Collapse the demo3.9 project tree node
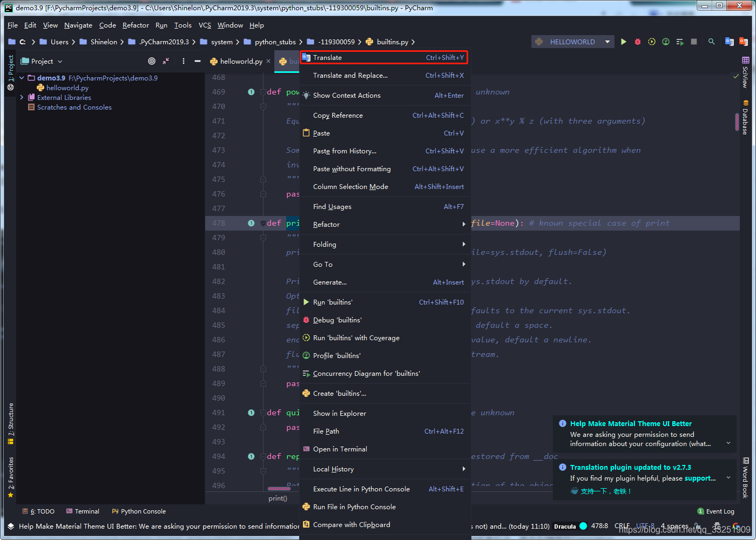 [x=22, y=78]
